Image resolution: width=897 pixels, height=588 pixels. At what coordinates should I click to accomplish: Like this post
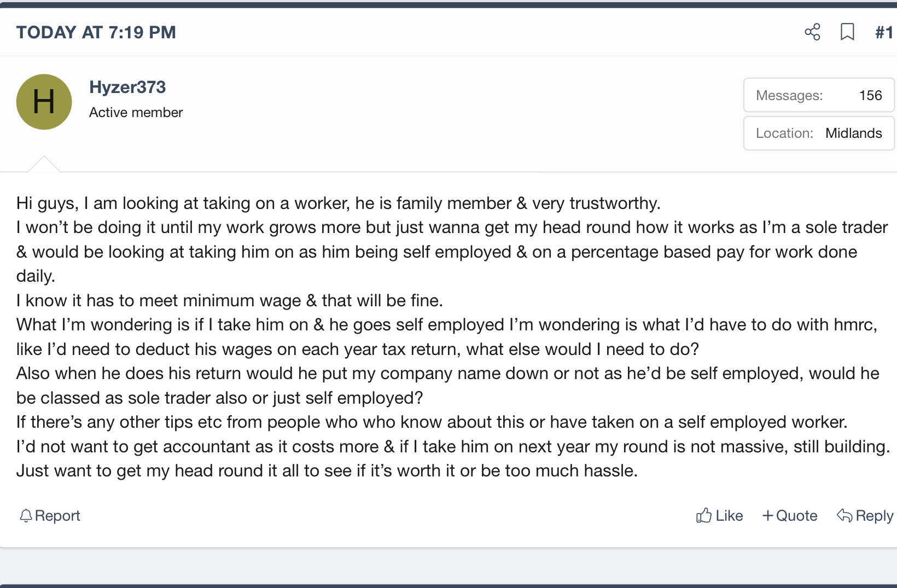tap(719, 515)
